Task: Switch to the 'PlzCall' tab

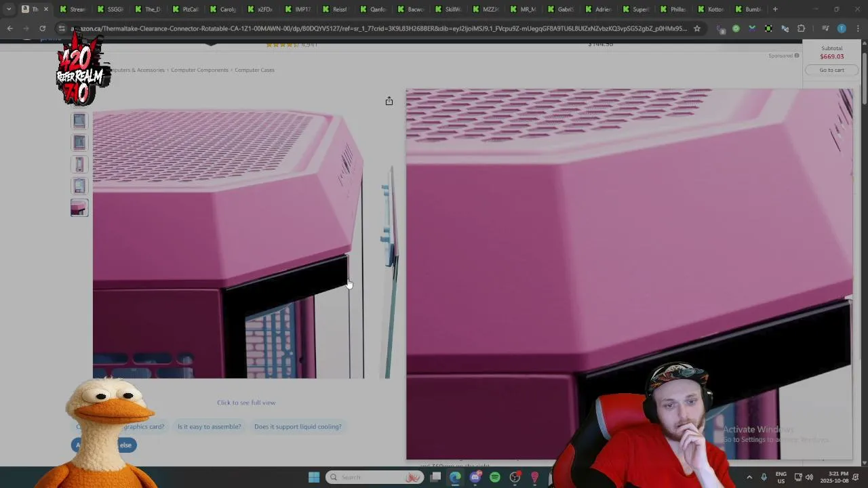Action: tap(184, 9)
